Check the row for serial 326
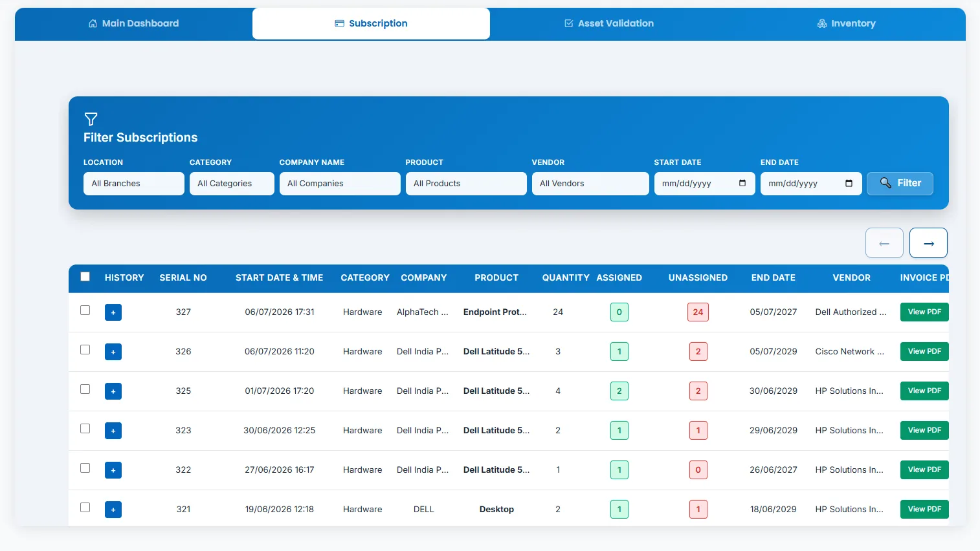The width and height of the screenshot is (980, 551). (85, 350)
